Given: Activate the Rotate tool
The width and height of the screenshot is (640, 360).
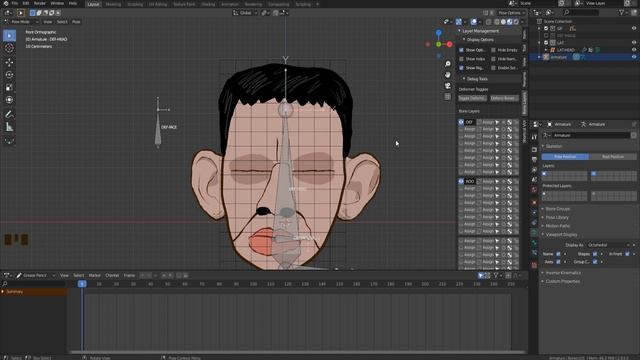Looking at the screenshot, I should (9, 75).
